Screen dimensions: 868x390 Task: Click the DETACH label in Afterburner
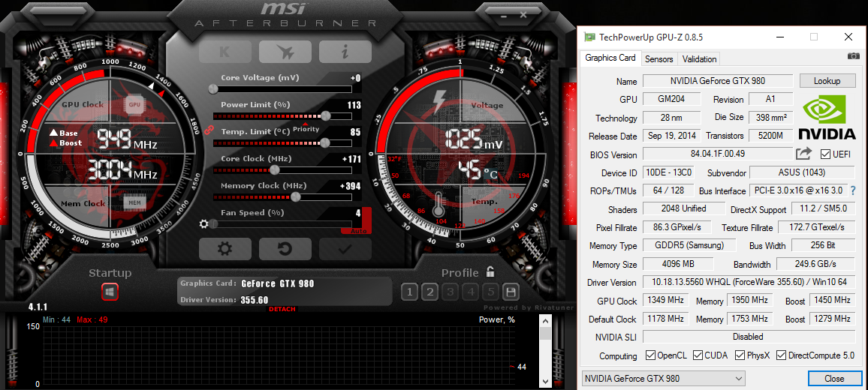coord(282,309)
